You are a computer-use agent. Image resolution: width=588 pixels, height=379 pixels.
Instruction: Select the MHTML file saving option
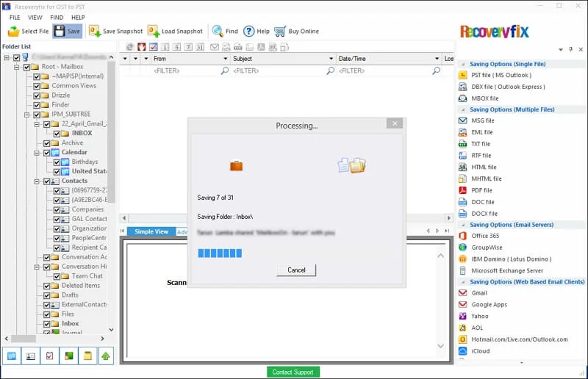[481, 178]
